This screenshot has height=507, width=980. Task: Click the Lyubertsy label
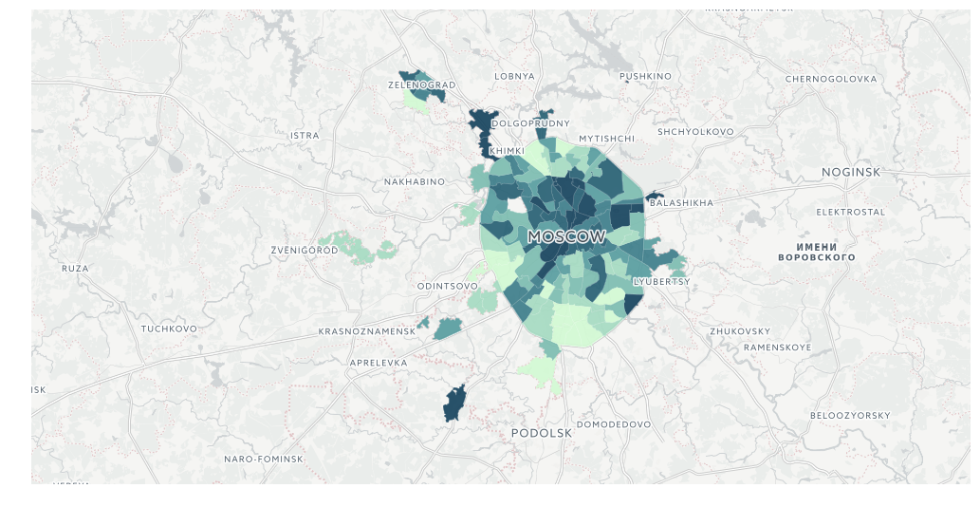click(662, 282)
